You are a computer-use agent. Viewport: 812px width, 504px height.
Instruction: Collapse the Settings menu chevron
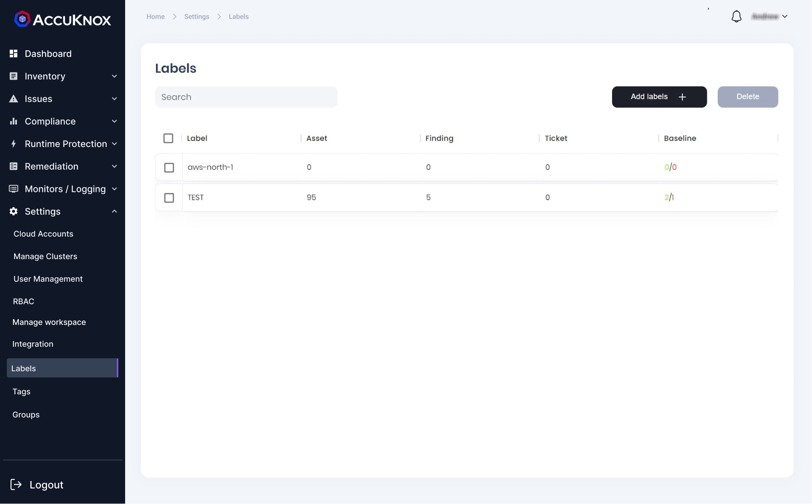(114, 211)
